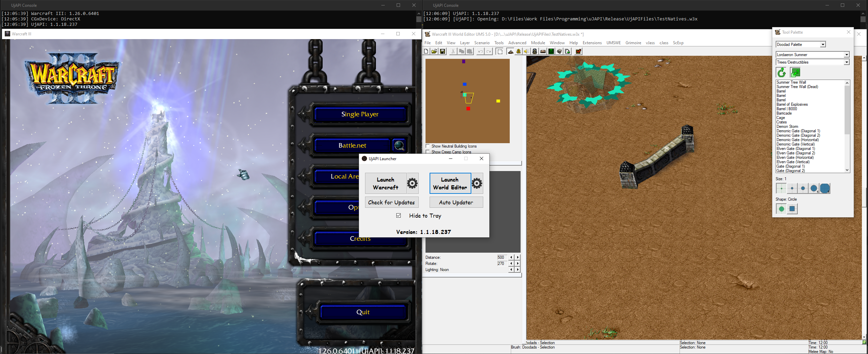This screenshot has height=354, width=868.
Task: Select Barrel of Explosives in doodad list
Action: click(792, 104)
